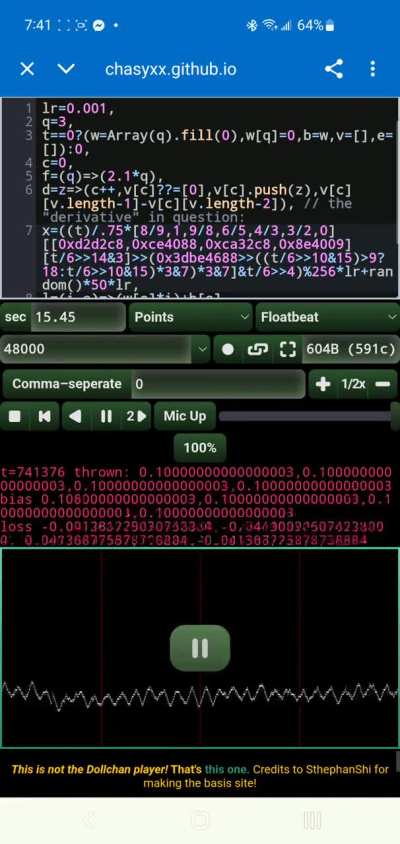Tap the large pause overlay on the waveform
400x844 pixels.
click(200, 648)
